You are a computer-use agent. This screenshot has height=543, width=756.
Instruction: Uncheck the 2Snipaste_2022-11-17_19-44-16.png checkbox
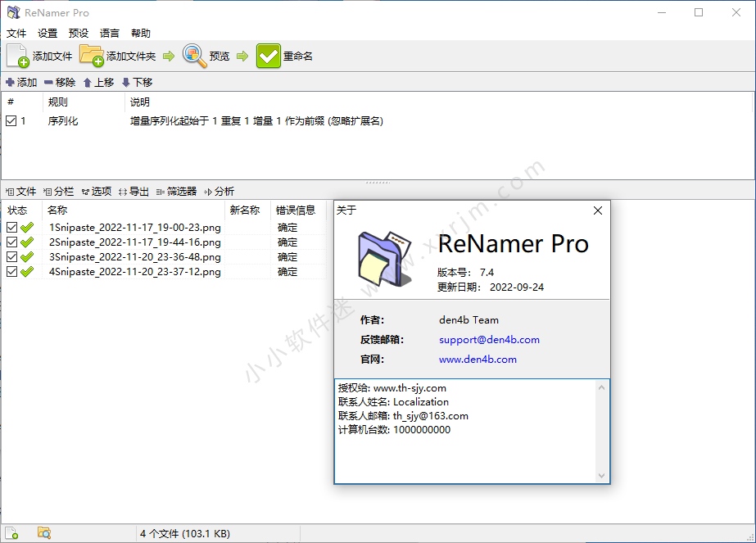click(12, 242)
